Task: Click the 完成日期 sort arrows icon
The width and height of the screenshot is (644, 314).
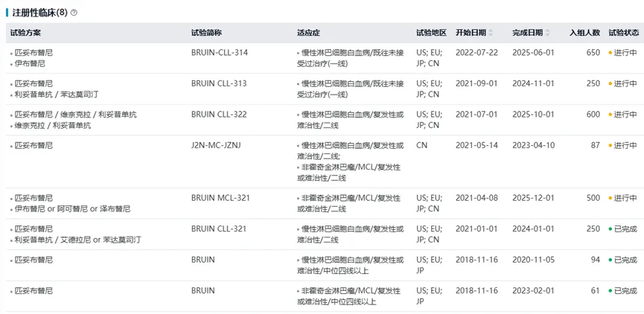Action: (549, 33)
